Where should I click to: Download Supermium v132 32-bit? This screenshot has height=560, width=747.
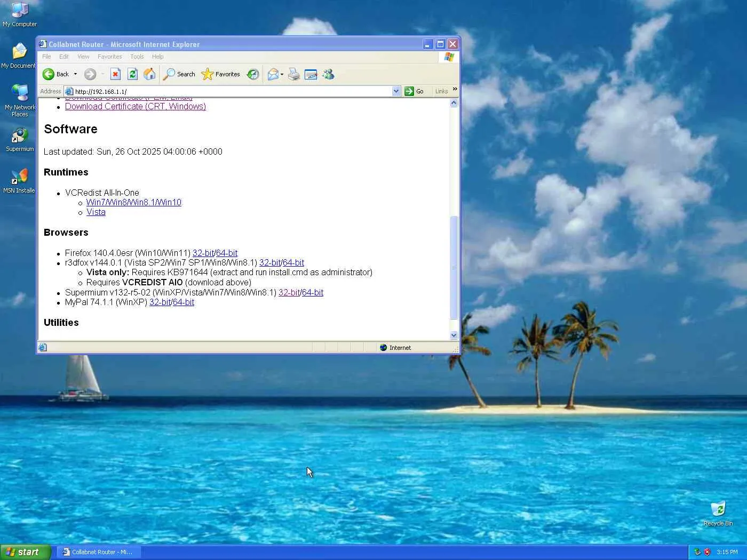[289, 293]
